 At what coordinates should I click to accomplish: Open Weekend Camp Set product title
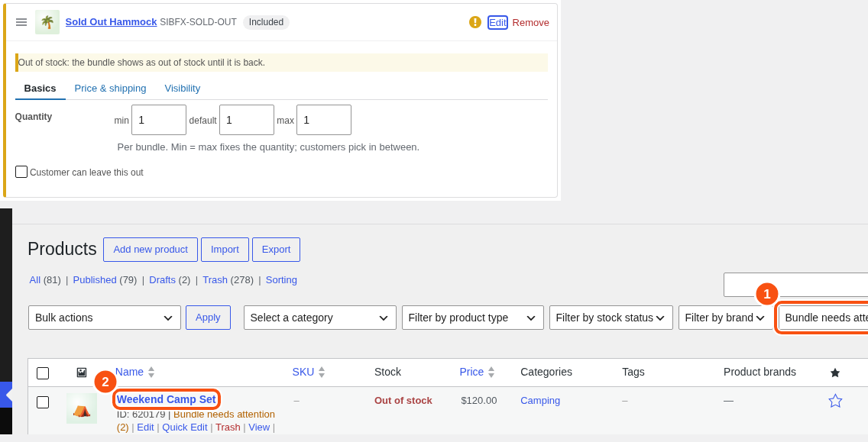pos(166,399)
